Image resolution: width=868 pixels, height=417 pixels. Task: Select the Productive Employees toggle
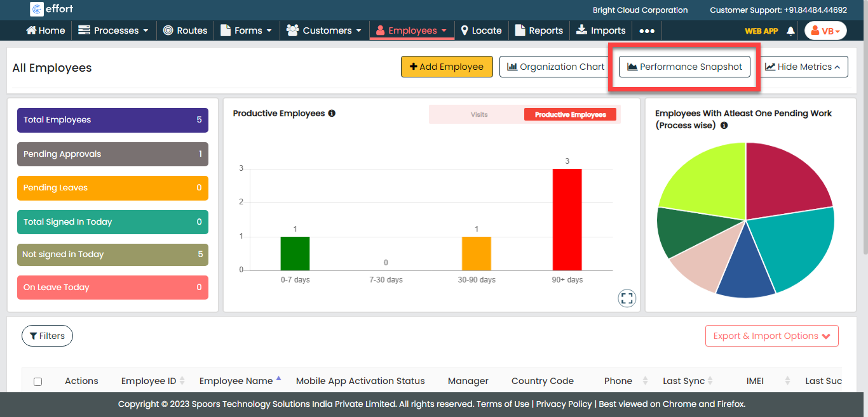click(570, 115)
